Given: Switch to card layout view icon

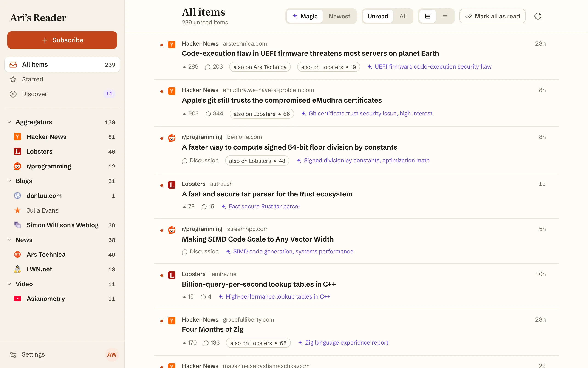Looking at the screenshot, I should point(428,16).
